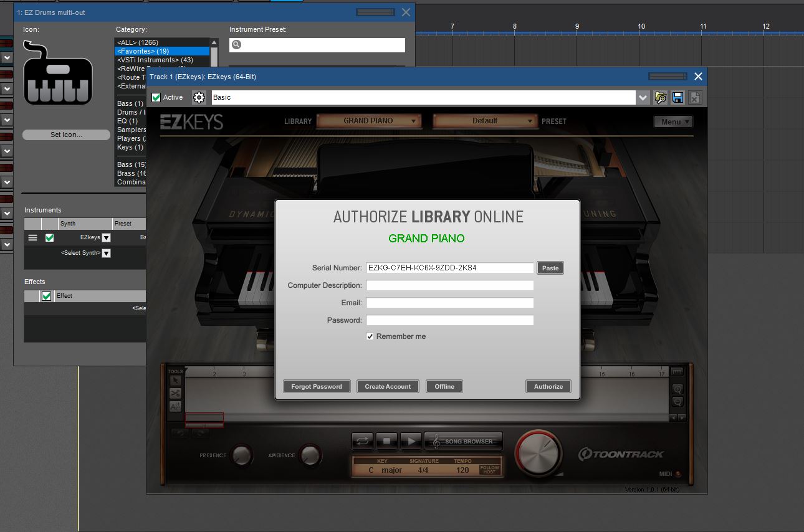Click the C major key value
Viewport: 804px width, 532px height.
[385, 470]
